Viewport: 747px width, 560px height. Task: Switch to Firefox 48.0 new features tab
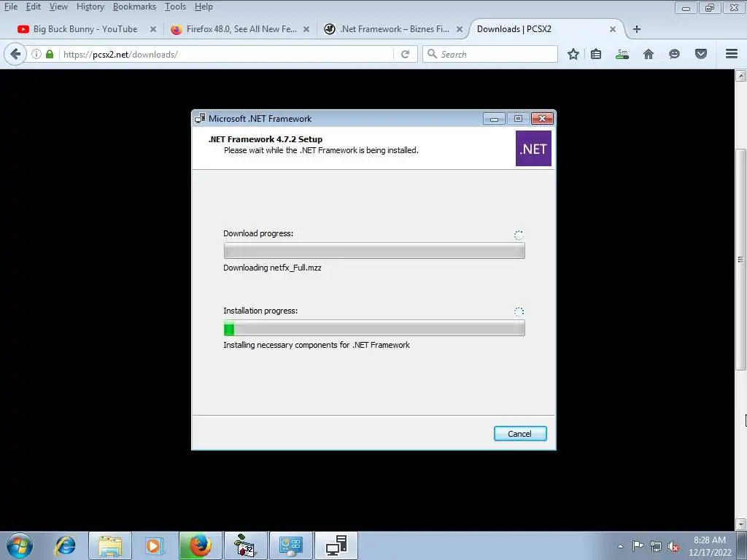pos(234,29)
